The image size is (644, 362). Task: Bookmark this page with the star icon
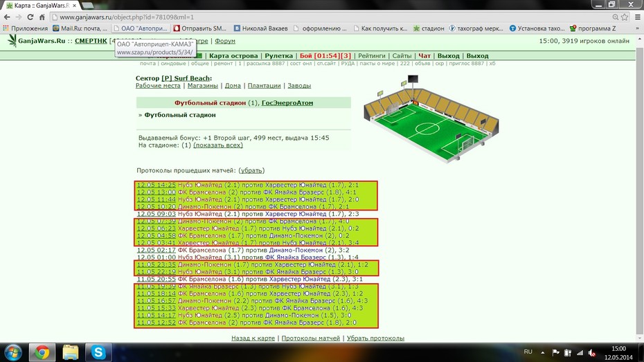625,17
